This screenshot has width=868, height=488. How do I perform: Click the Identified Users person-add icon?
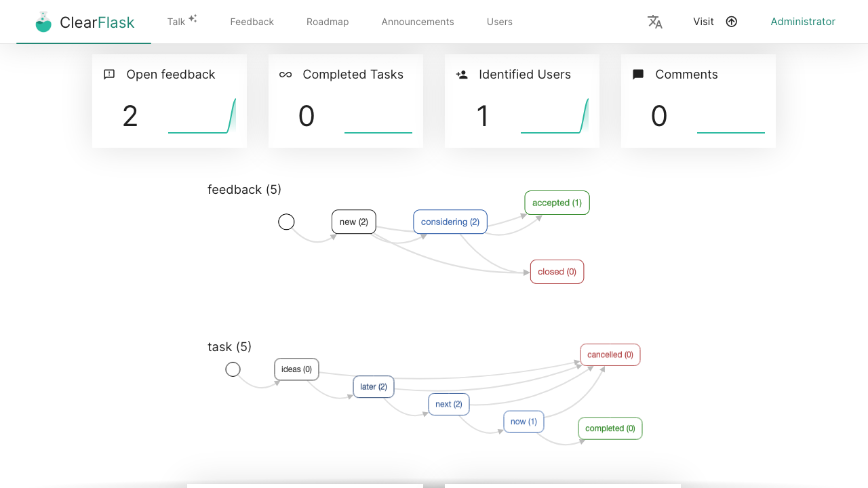click(x=462, y=75)
